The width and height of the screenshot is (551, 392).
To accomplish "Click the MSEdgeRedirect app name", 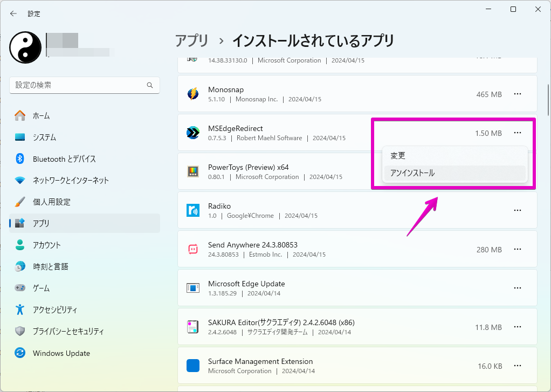I will click(x=236, y=129).
